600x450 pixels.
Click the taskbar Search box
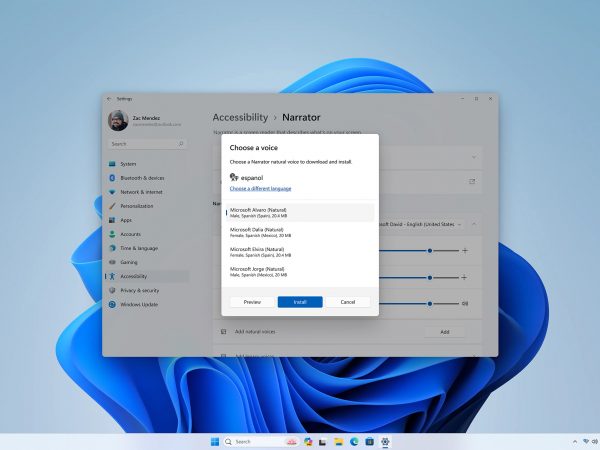(260, 442)
